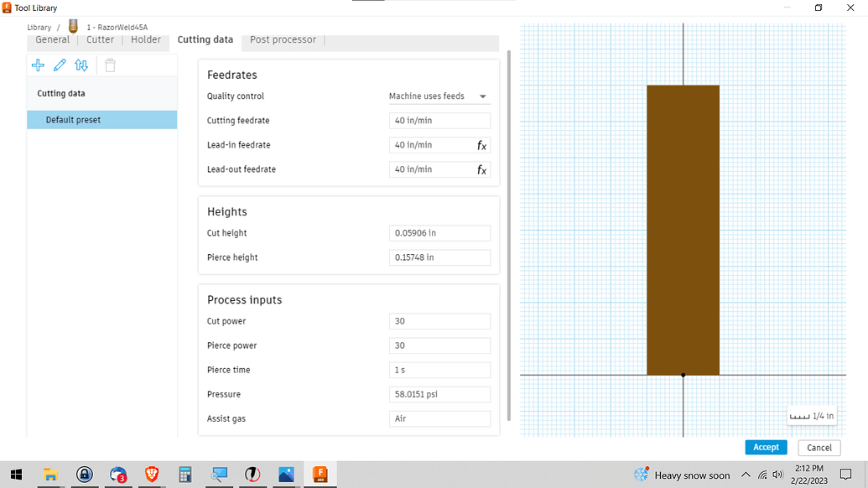Viewport: 868px width, 488px height.
Task: Click the delete preset trash icon
Action: 109,65
